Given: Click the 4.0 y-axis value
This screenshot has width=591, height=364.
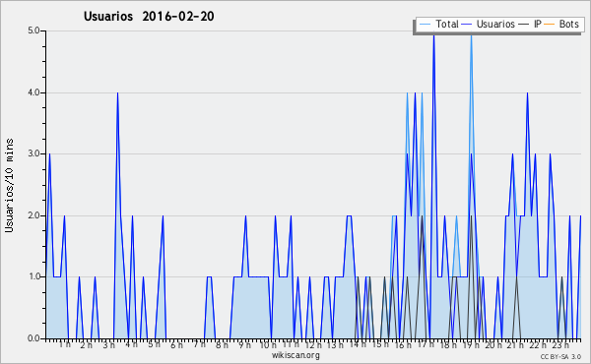Looking at the screenshot, I should [33, 92].
